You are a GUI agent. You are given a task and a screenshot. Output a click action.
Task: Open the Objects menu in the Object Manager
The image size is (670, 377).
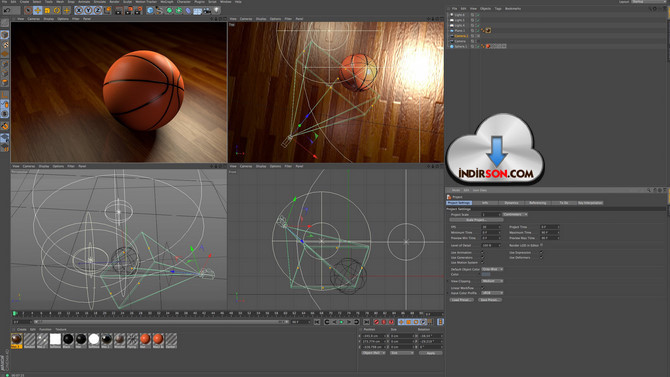point(485,9)
